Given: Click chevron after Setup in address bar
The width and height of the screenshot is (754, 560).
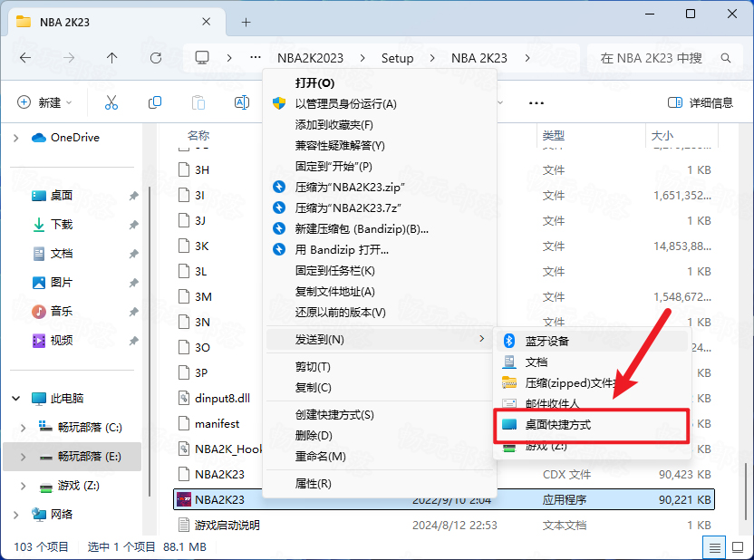Looking at the screenshot, I should [x=432, y=58].
